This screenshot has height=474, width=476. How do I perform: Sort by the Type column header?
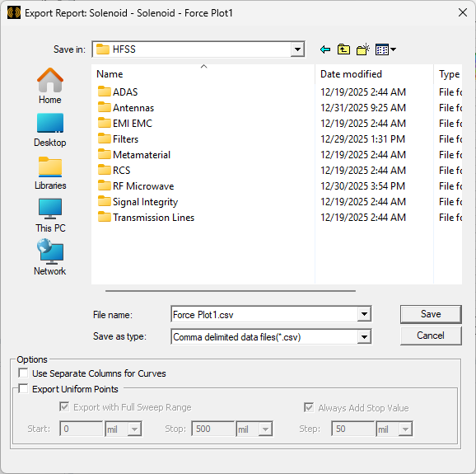pos(448,74)
